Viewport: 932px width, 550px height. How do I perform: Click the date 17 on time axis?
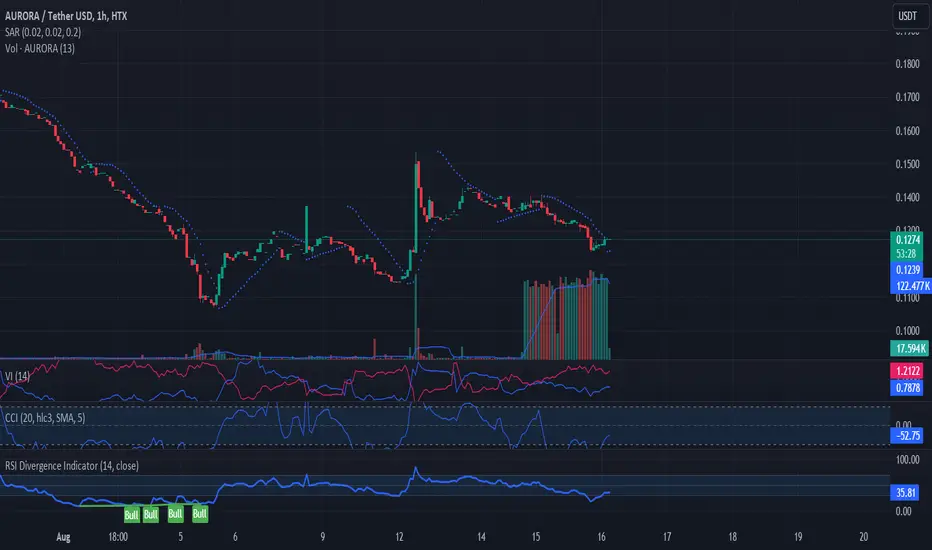[x=667, y=537]
